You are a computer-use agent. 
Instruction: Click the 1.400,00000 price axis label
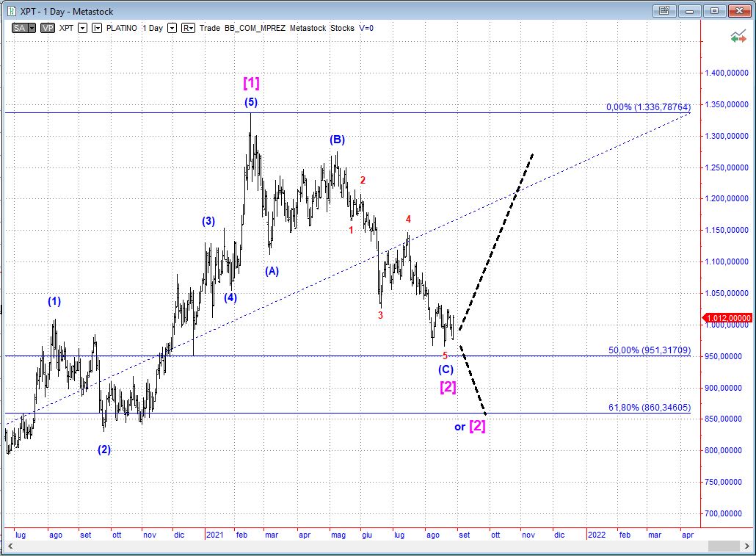pyautogui.click(x=727, y=73)
